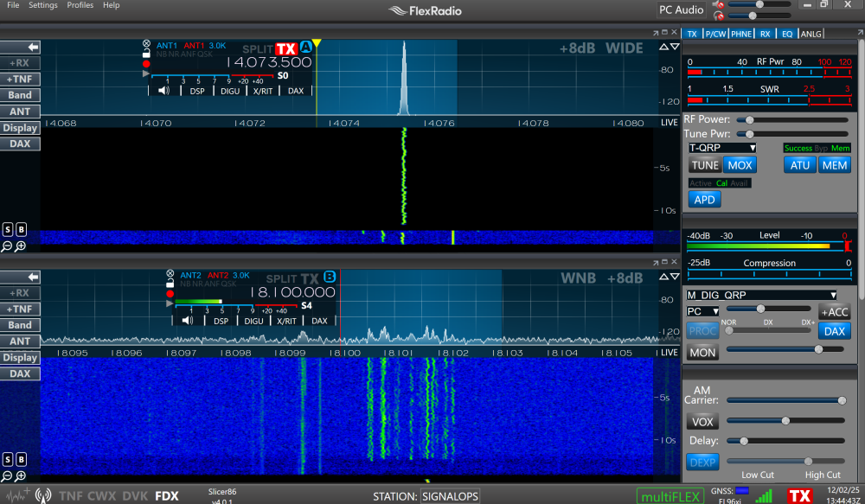Image resolution: width=865 pixels, height=504 pixels.
Task: Lock slice B frequency with padlock icon
Action: 170,284
